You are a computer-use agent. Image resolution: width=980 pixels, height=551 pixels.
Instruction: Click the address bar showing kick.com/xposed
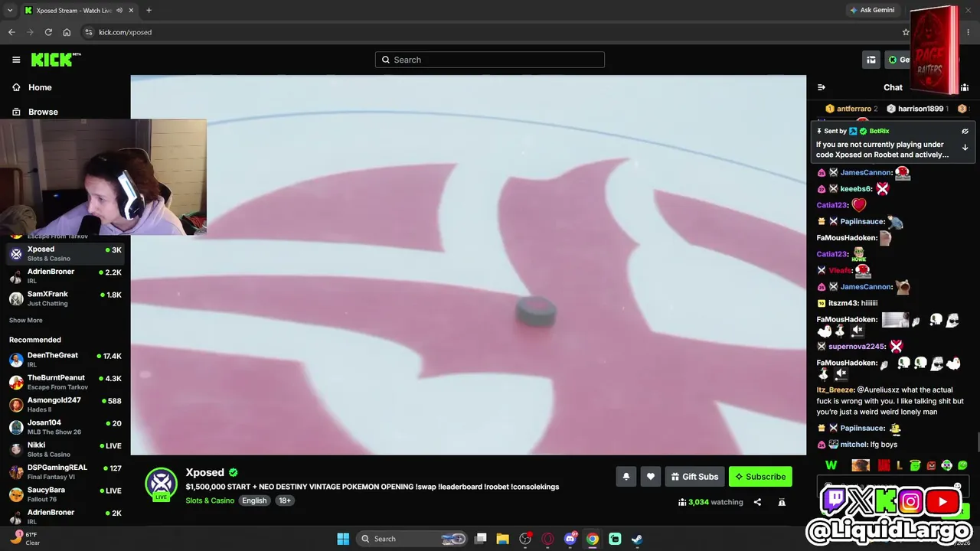pyautogui.click(x=490, y=32)
